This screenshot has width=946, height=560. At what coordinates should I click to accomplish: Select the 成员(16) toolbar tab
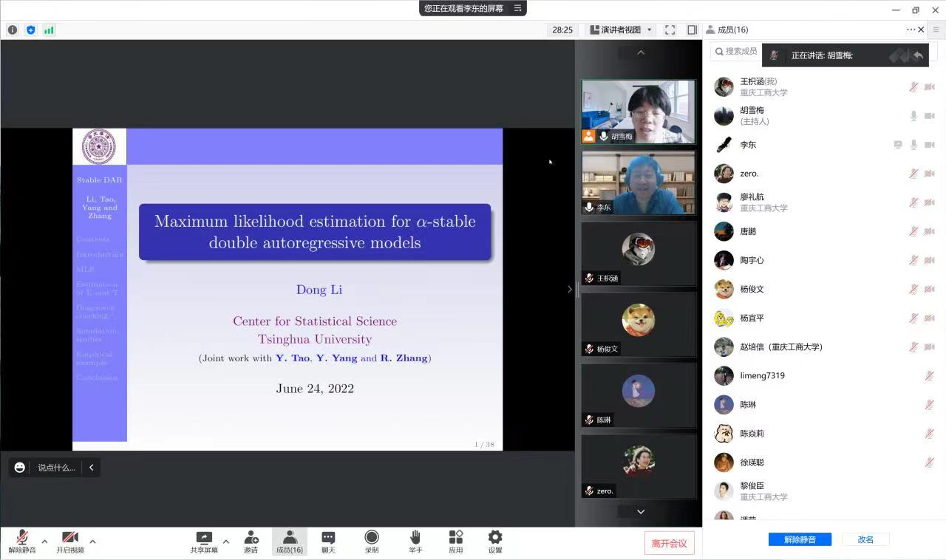tap(289, 541)
